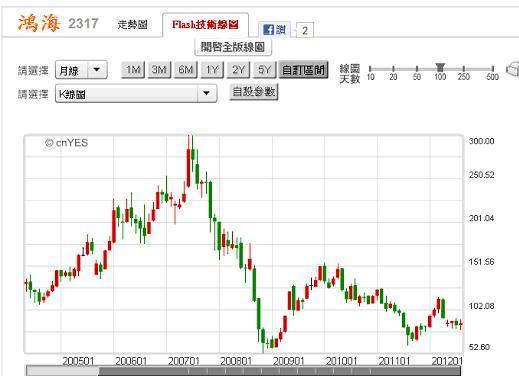Click the chart's horizontal scrollbar thumb
519x376 pixels.
[280, 371]
